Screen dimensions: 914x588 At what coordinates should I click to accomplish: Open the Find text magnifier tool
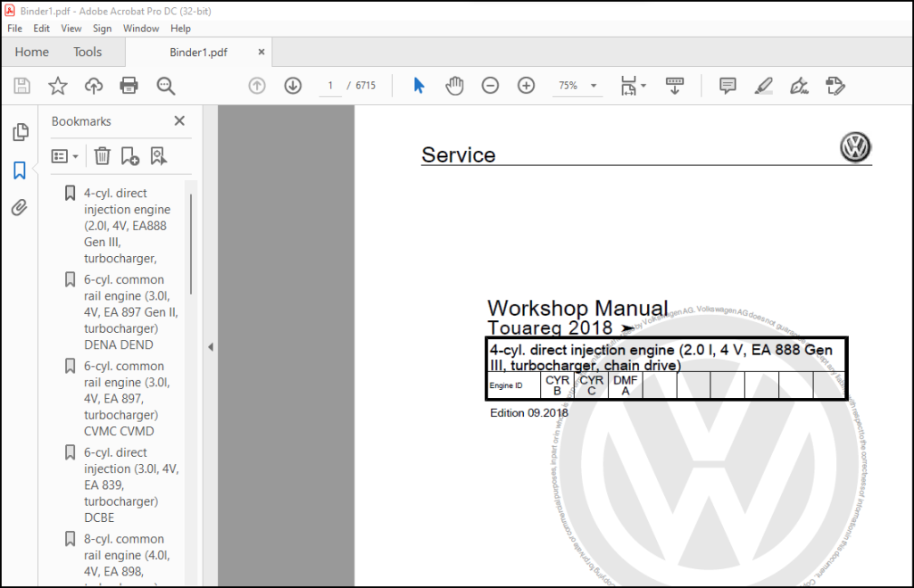coord(165,87)
